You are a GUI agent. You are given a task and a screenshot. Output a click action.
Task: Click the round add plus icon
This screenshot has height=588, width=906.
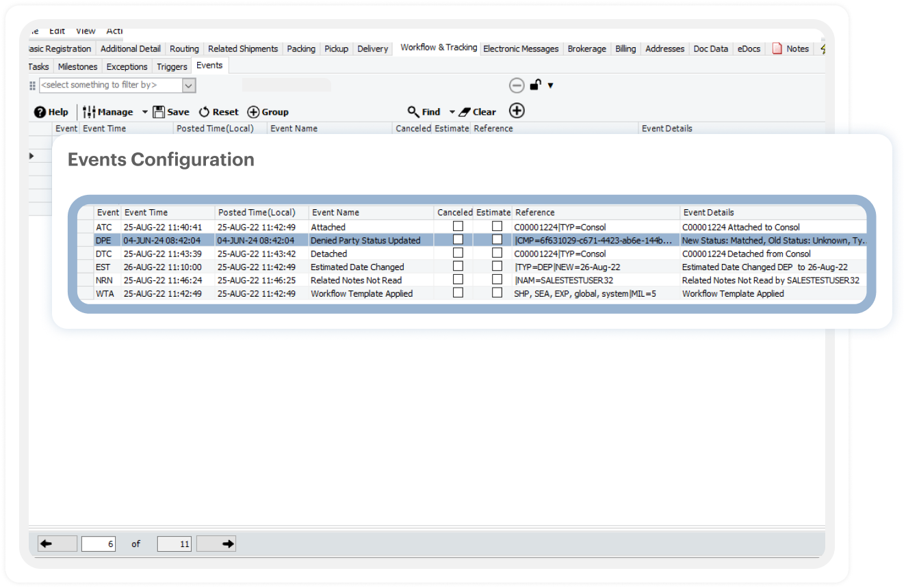(517, 111)
